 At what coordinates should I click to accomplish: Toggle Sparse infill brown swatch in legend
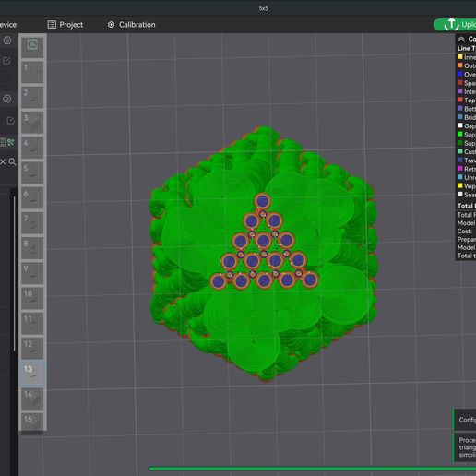tap(460, 83)
